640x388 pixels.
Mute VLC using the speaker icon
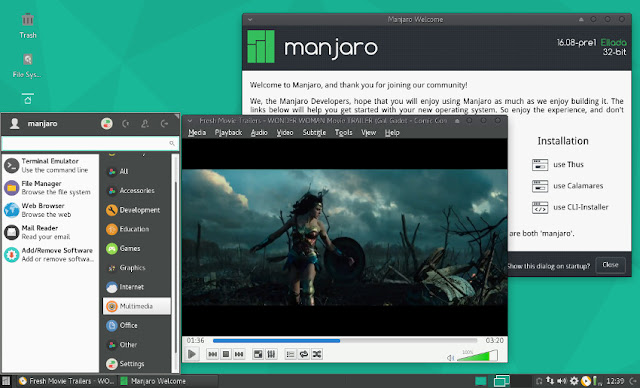point(450,358)
